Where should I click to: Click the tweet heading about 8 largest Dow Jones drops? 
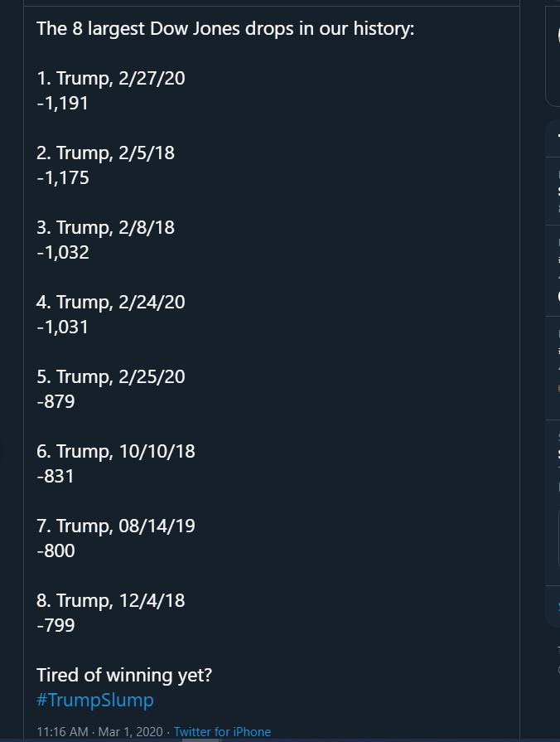(x=225, y=29)
